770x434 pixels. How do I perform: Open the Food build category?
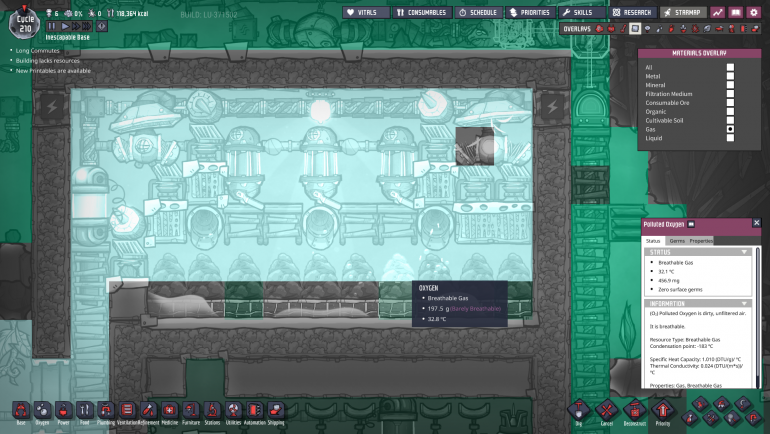84,410
